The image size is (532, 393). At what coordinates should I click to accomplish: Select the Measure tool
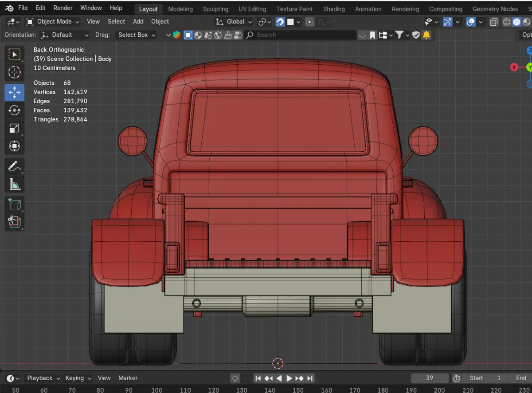coord(15,185)
